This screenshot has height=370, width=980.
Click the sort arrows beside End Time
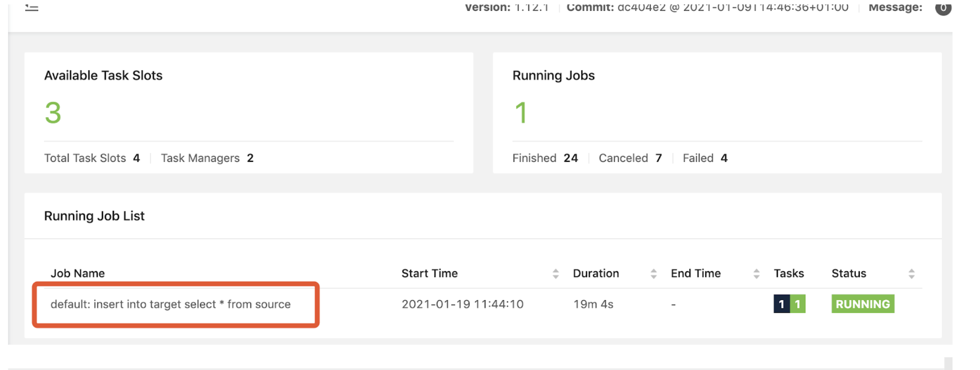(756, 274)
